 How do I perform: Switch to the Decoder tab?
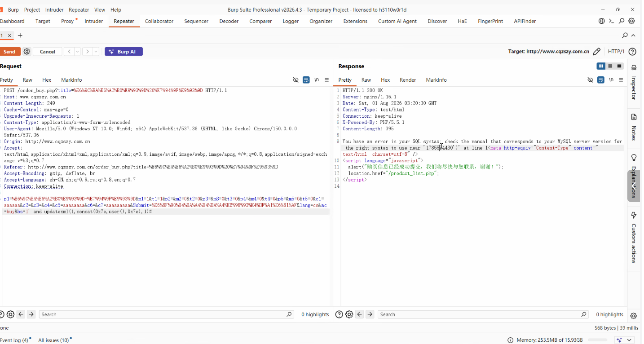pyautogui.click(x=229, y=21)
